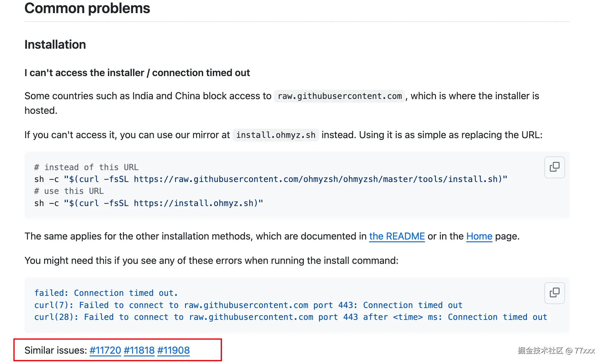Open similar issue #11720
The image size is (604, 364).
coord(105,350)
